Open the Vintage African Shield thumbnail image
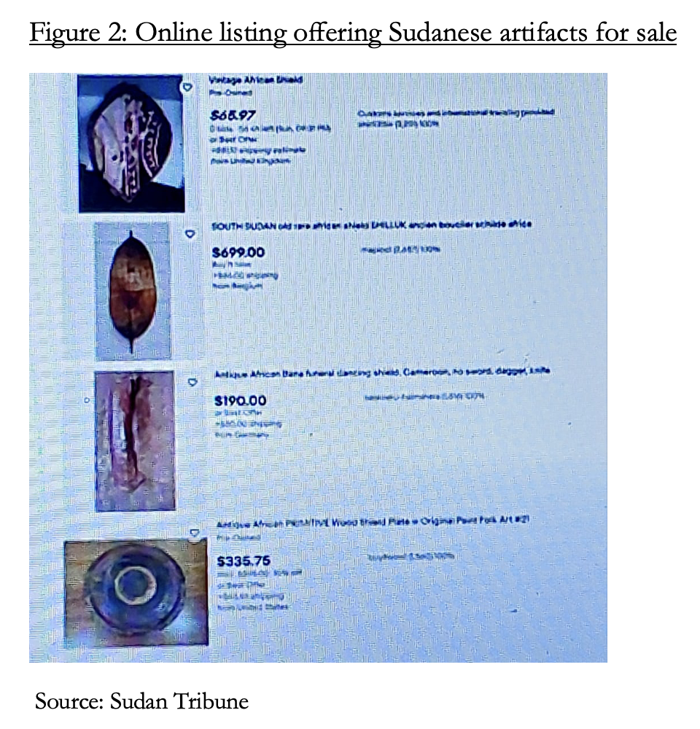Screen dimensions: 700x729 coord(131,144)
